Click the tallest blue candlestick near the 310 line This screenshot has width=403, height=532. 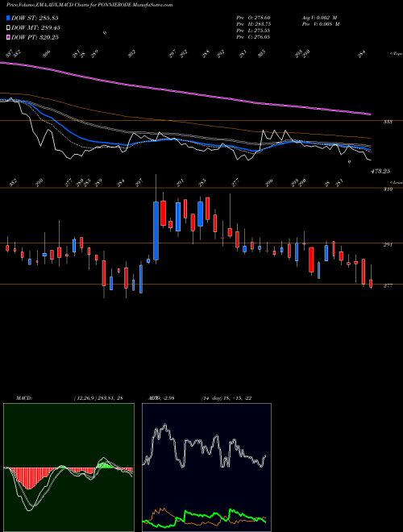click(156, 231)
